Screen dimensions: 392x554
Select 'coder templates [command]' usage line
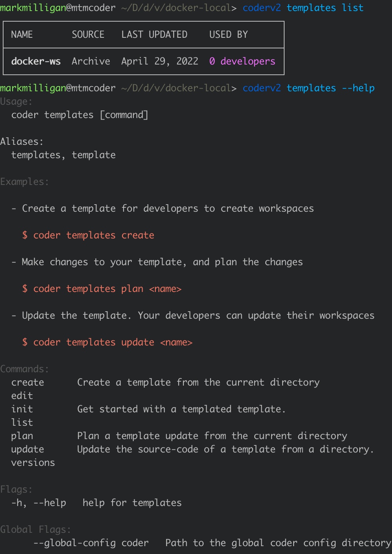point(80,115)
